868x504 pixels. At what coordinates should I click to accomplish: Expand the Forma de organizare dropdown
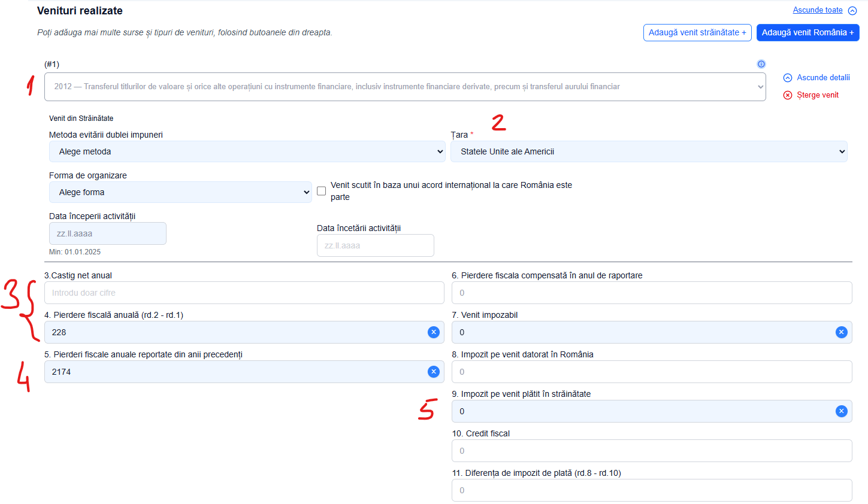tap(180, 192)
